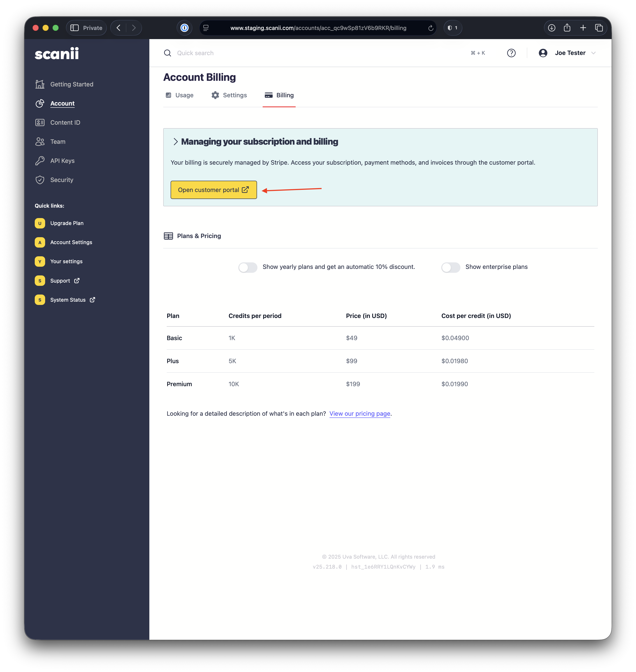Viewport: 636px width, 672px height.
Task: Toggle Show enterprise plans switch
Action: 450,267
